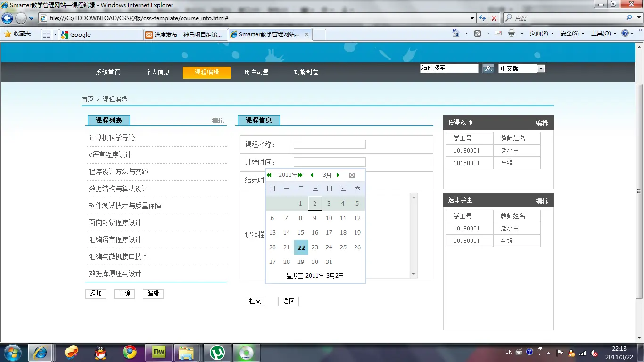This screenshot has width=644, height=362.
Task: Expand the 页面(P) menu
Action: point(541,33)
